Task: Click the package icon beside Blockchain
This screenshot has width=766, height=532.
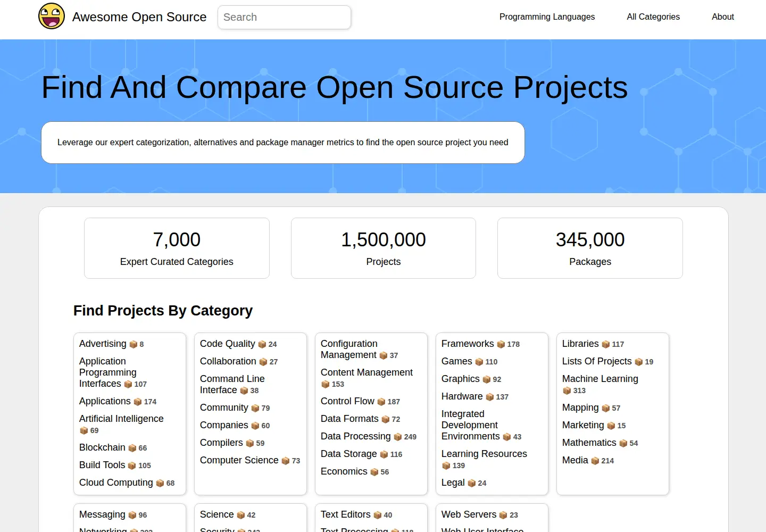Action: click(132, 448)
